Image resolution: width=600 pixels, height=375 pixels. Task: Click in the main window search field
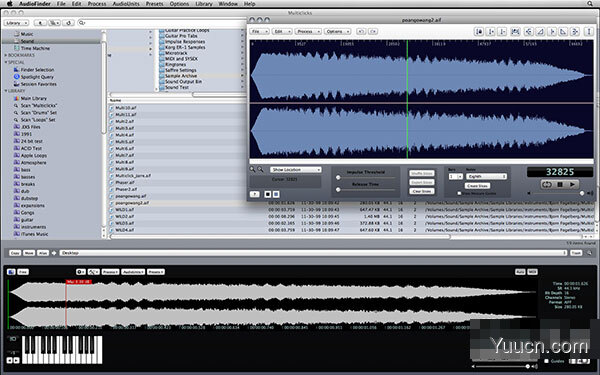point(161,23)
